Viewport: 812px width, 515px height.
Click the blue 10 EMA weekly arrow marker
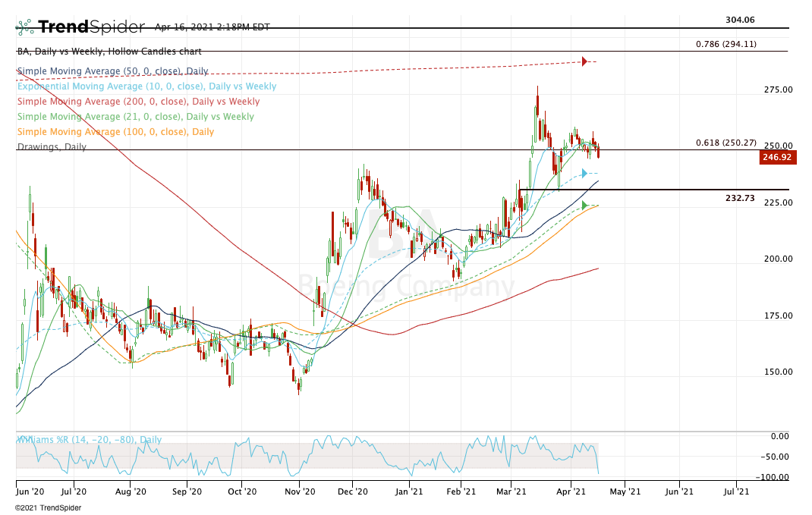point(584,174)
